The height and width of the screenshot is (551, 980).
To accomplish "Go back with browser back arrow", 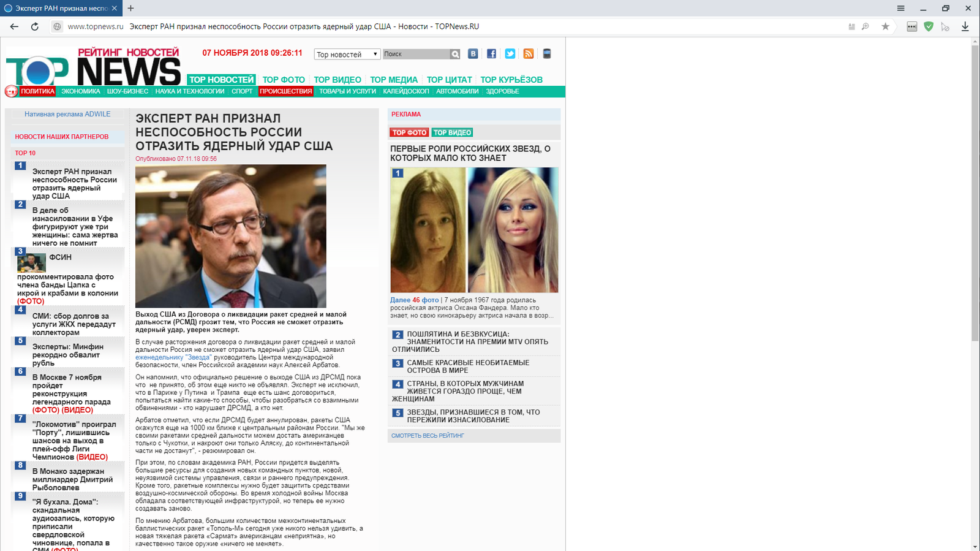I will (x=14, y=26).
